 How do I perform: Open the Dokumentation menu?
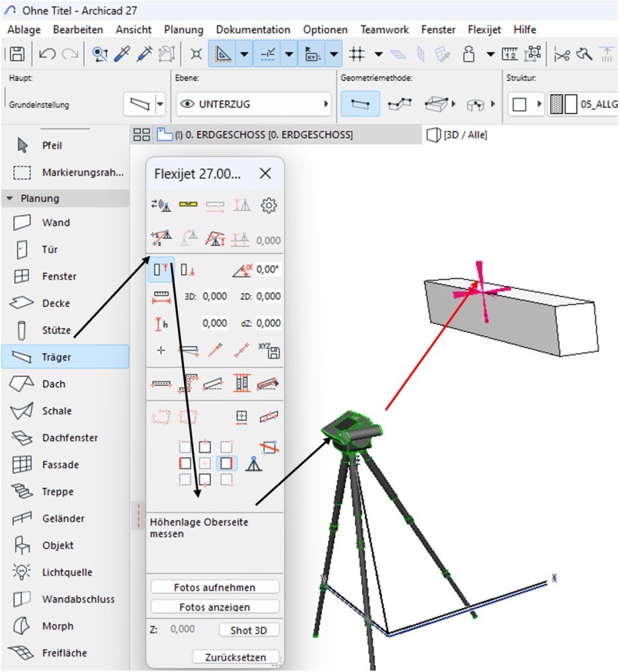(x=253, y=30)
